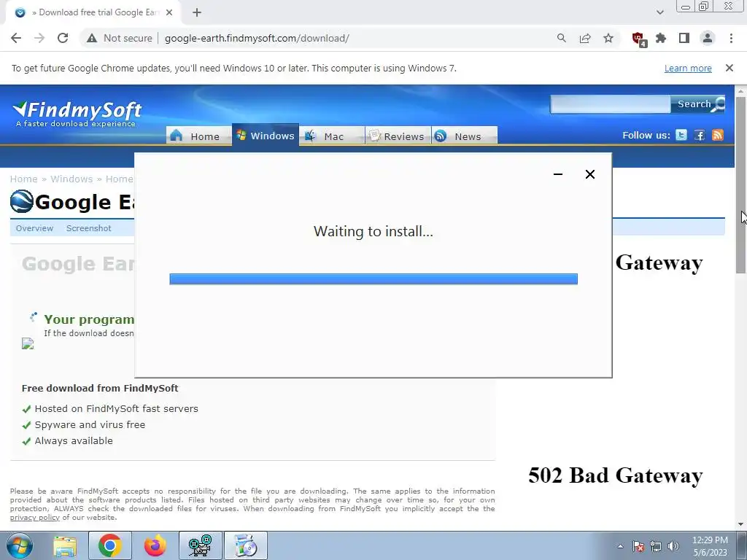Launch Firefox from the taskbar
747x560 pixels.
[x=155, y=545]
